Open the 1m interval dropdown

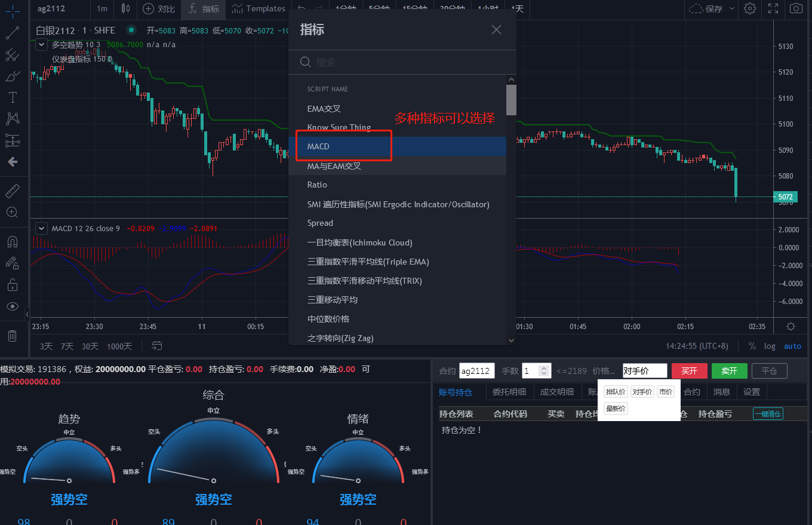tap(102, 8)
